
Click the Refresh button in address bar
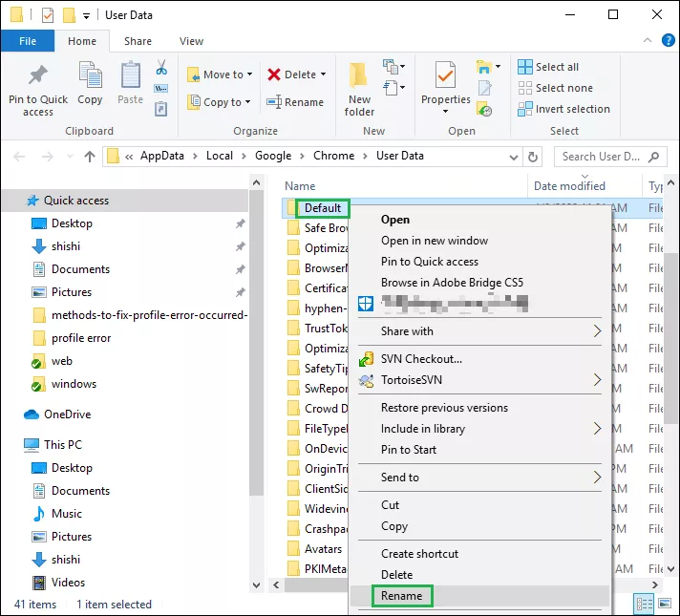533,157
